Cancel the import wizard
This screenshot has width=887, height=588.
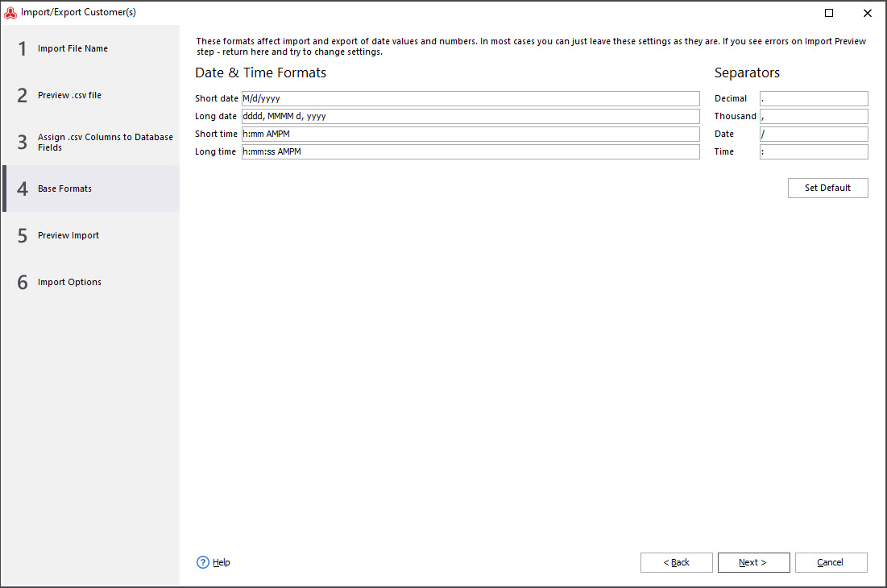pyautogui.click(x=831, y=562)
